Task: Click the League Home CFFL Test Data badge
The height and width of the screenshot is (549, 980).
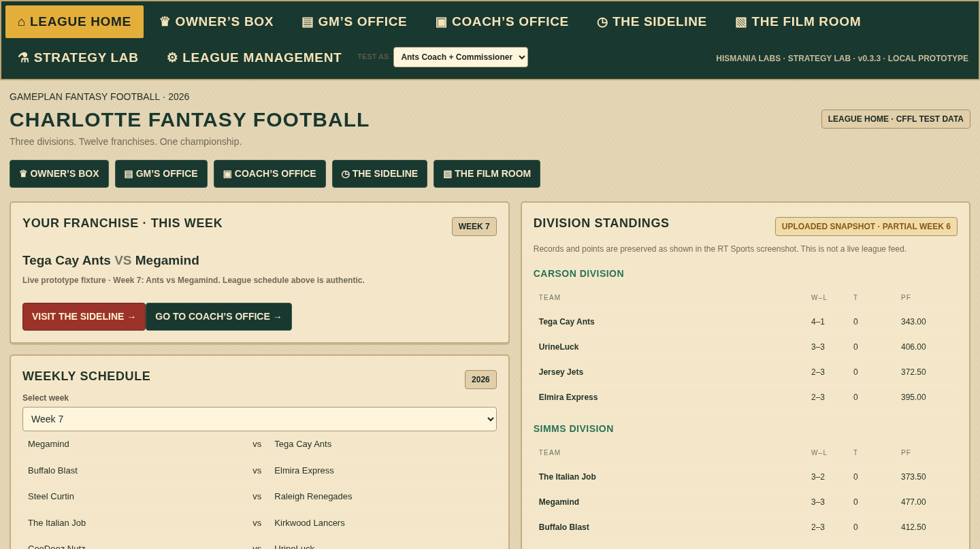Action: click(896, 119)
